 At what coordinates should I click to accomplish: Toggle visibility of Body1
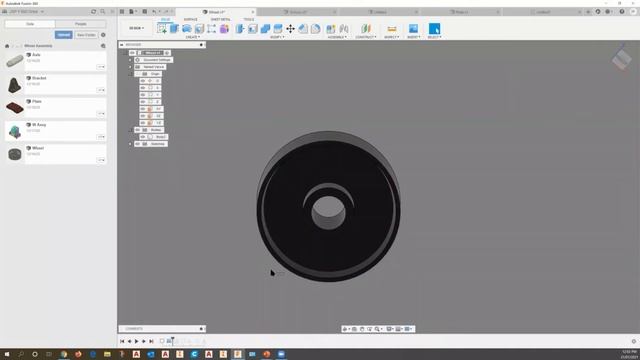pos(143,137)
